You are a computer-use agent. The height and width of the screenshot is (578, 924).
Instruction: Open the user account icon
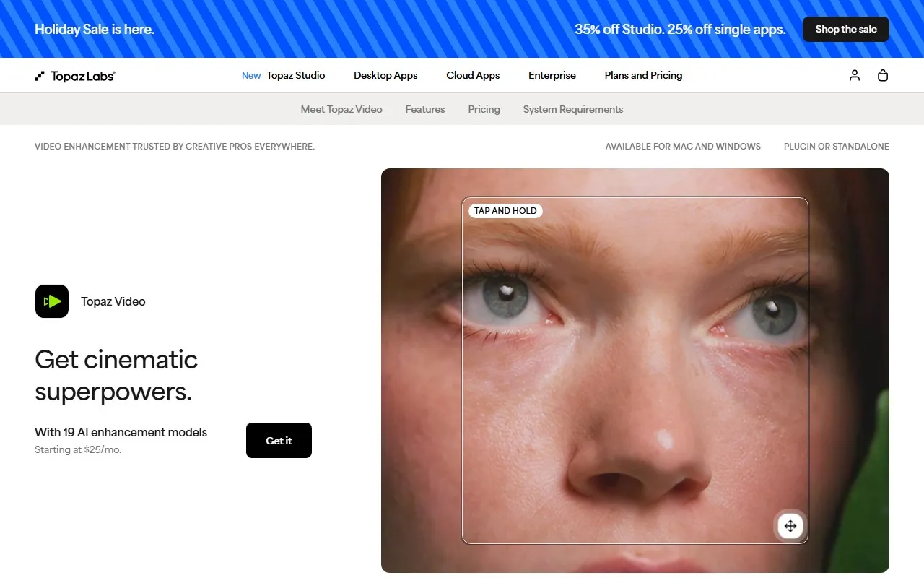(855, 75)
